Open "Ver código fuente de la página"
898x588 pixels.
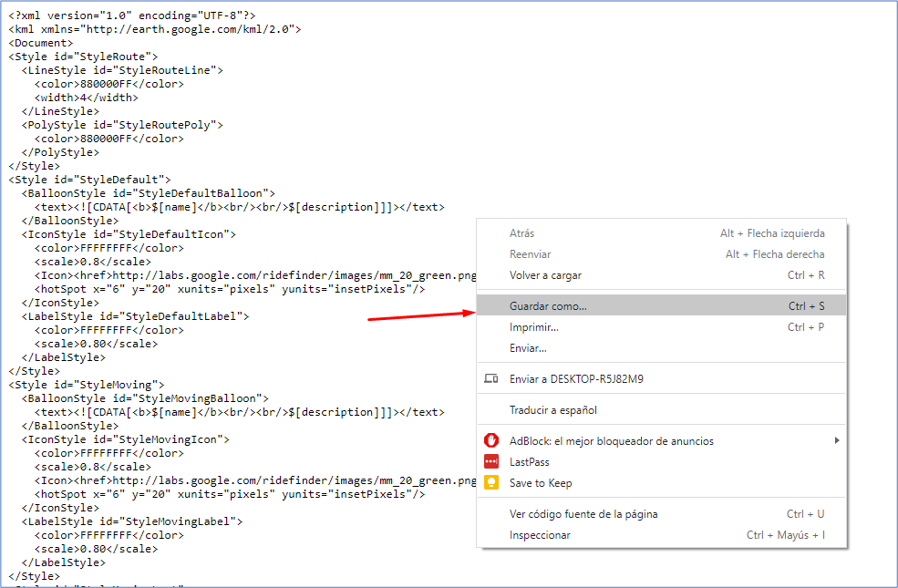pyautogui.click(x=583, y=514)
